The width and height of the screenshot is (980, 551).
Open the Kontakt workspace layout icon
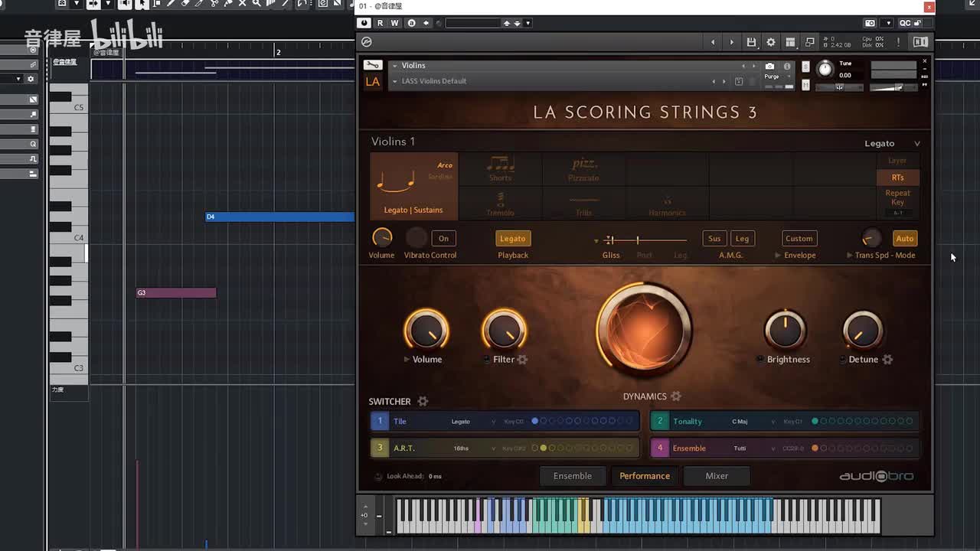[790, 42]
